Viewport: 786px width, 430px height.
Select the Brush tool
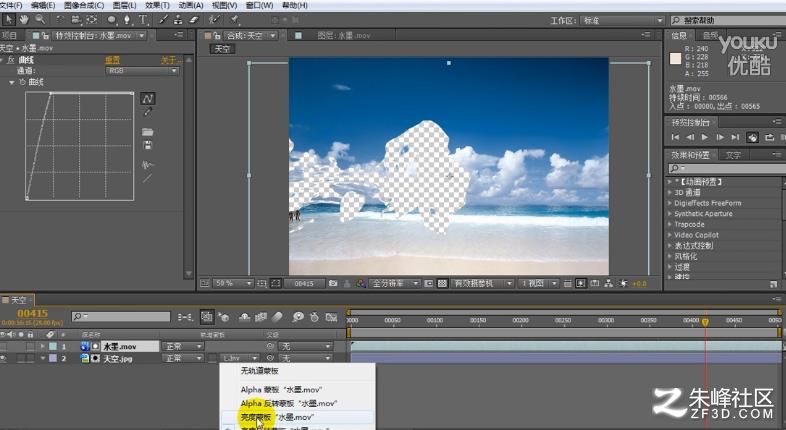(163, 20)
